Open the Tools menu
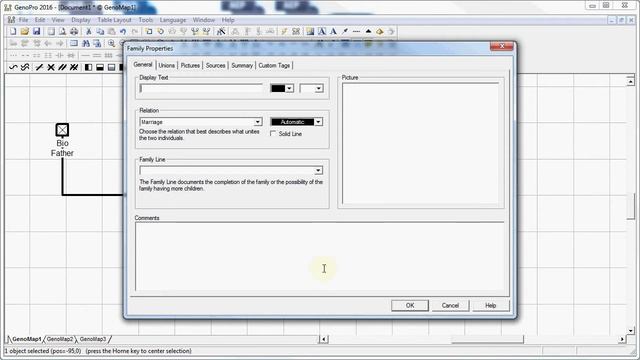This screenshot has height=360, width=640. [x=146, y=20]
